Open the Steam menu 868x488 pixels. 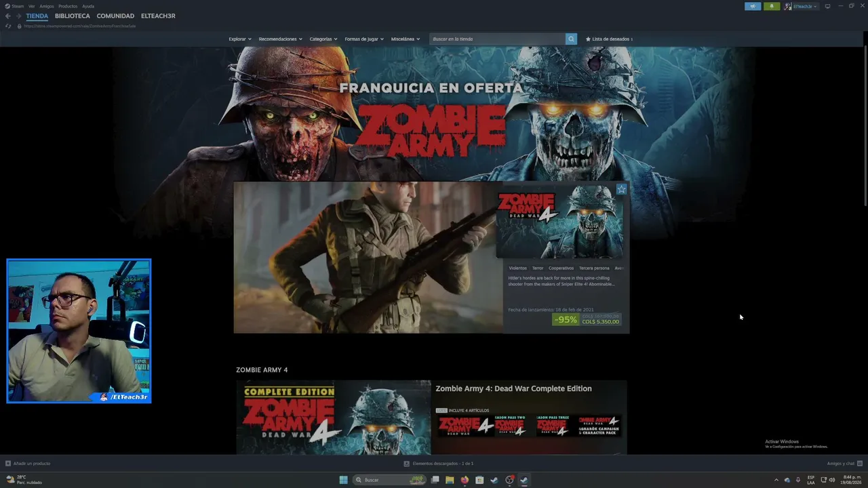[x=18, y=6]
